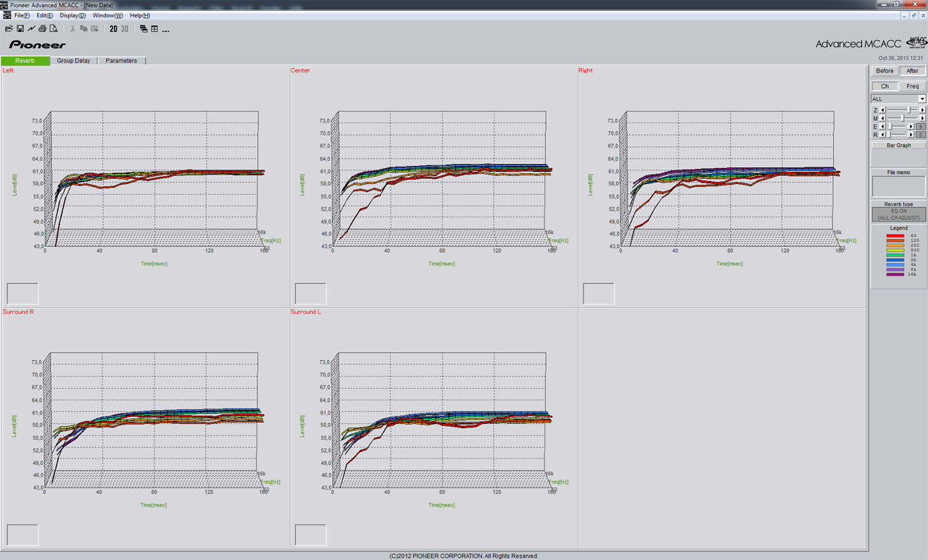Viewport: 928px width, 560px height.
Task: Switch to 2D display mode
Action: click(x=113, y=29)
